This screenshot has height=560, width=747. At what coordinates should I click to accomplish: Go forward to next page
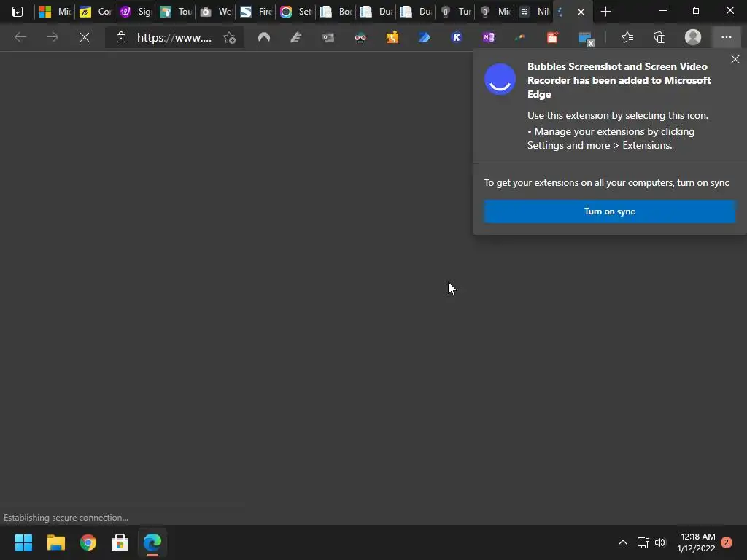pos(53,37)
